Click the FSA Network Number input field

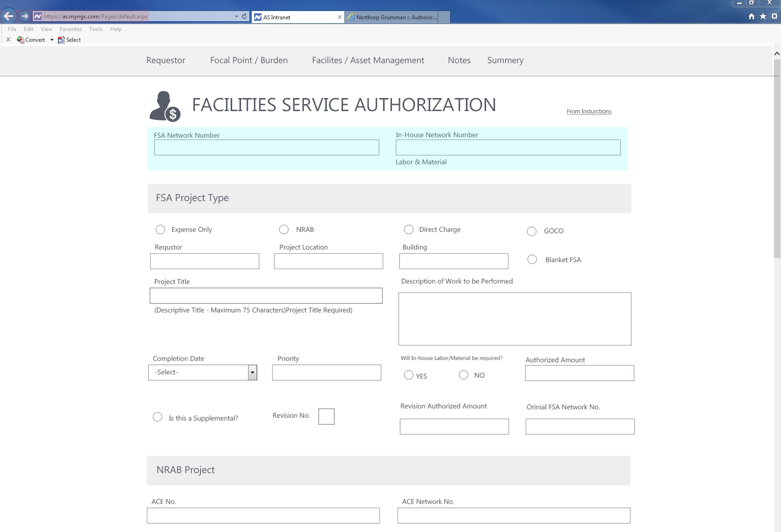[266, 148]
